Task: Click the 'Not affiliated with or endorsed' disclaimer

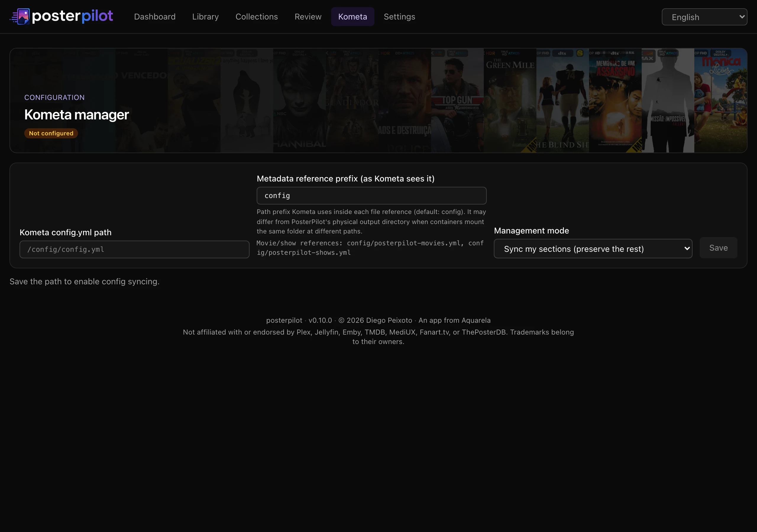Action: (x=378, y=337)
